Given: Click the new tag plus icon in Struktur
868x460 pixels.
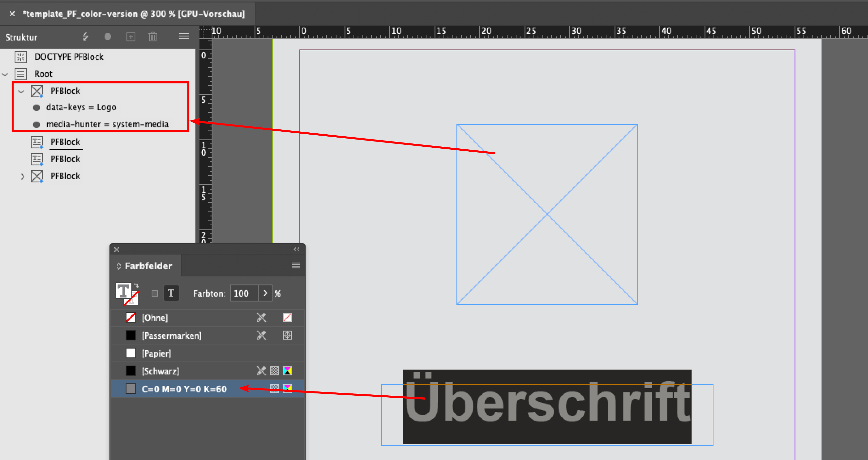Looking at the screenshot, I should point(131,37).
